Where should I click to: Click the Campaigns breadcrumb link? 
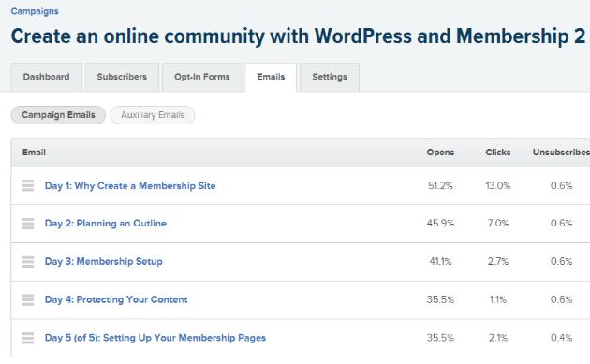(x=35, y=11)
